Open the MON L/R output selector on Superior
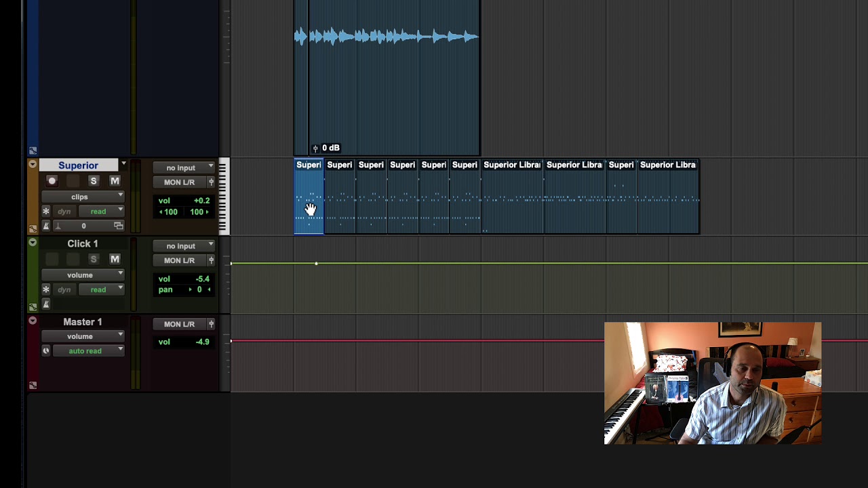 (x=179, y=182)
